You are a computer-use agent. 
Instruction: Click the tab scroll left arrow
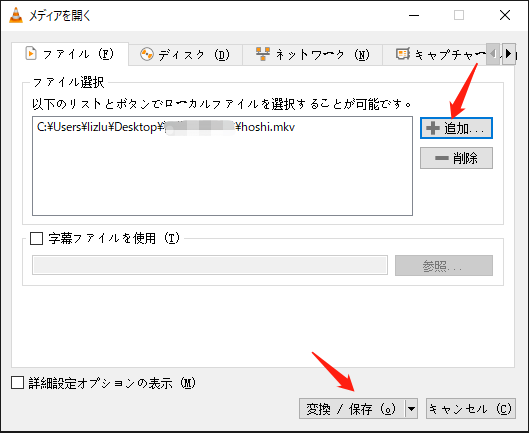(x=494, y=54)
